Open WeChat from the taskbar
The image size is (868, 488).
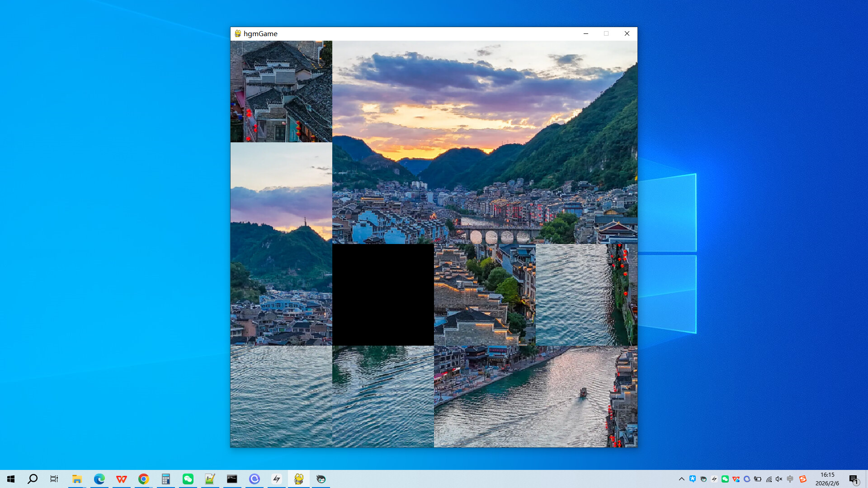point(188,479)
